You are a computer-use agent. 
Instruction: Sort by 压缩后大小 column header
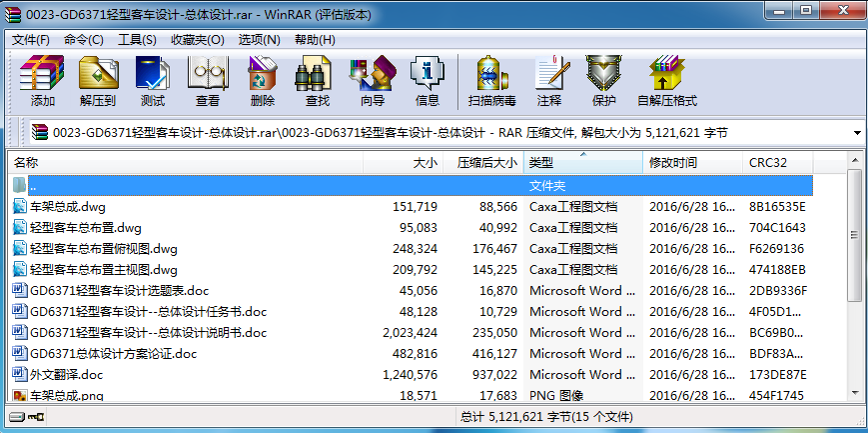482,162
